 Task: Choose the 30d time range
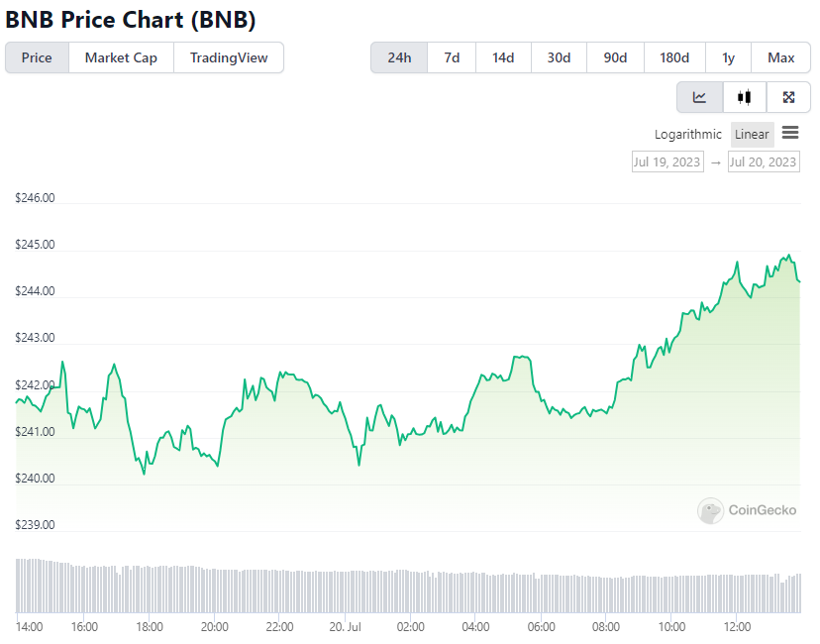(559, 57)
